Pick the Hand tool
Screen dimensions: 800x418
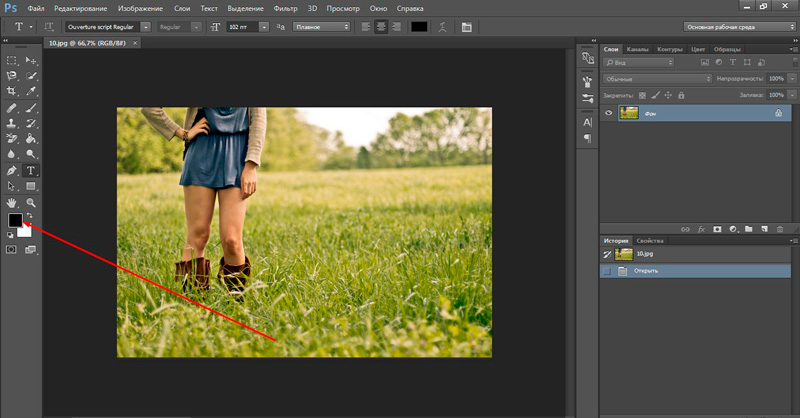point(12,202)
